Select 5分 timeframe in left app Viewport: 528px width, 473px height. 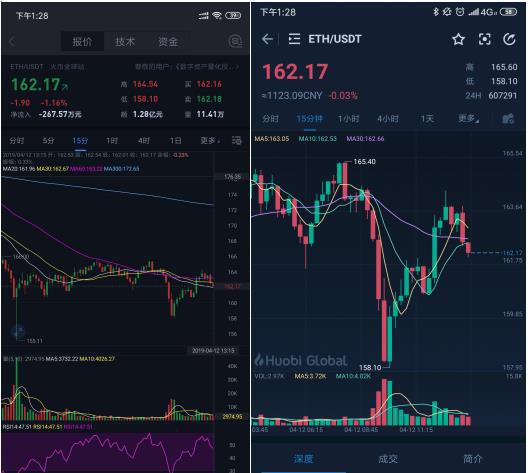[48, 140]
